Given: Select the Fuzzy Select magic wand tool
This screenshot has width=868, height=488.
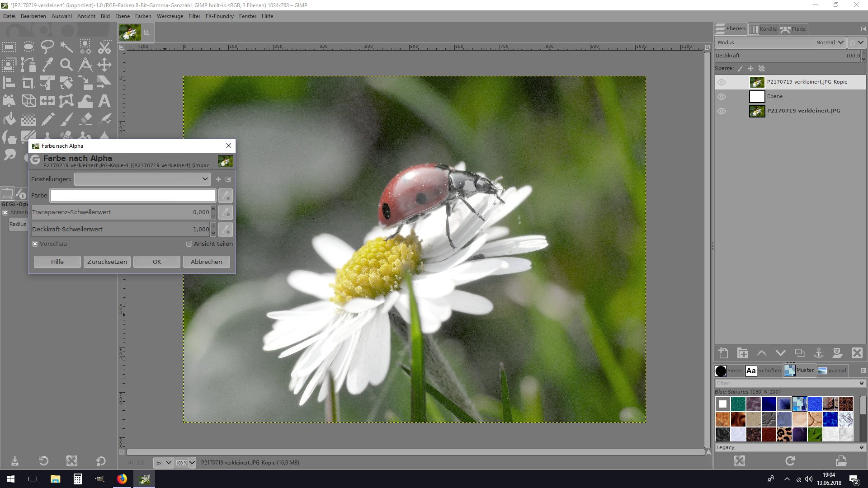Looking at the screenshot, I should (66, 46).
